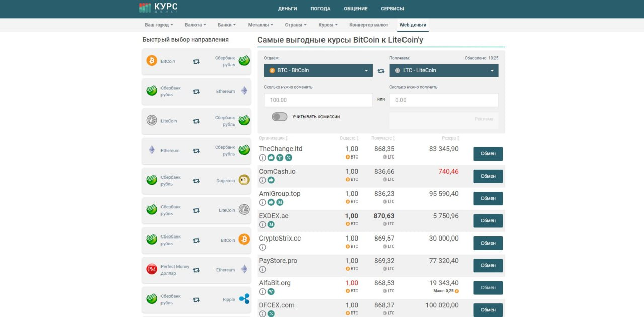Viewport: 644px width, 317px height.
Task: Select the Сбербанк рубль to Ripple direction card
Action: pyautogui.click(x=196, y=299)
